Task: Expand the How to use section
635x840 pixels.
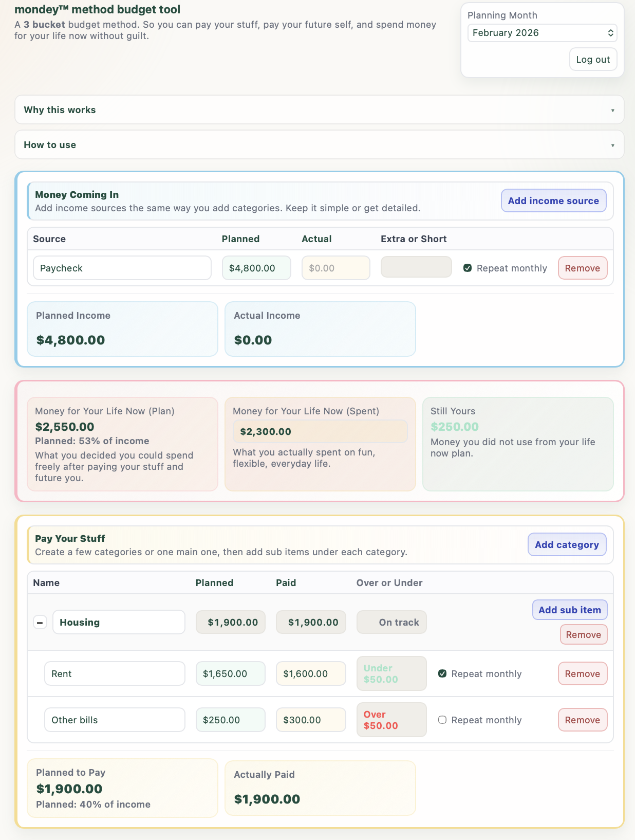Action: pyautogui.click(x=319, y=144)
